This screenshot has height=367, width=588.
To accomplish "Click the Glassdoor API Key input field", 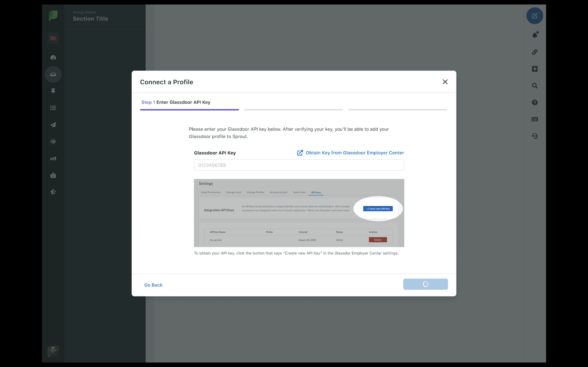I will [299, 165].
